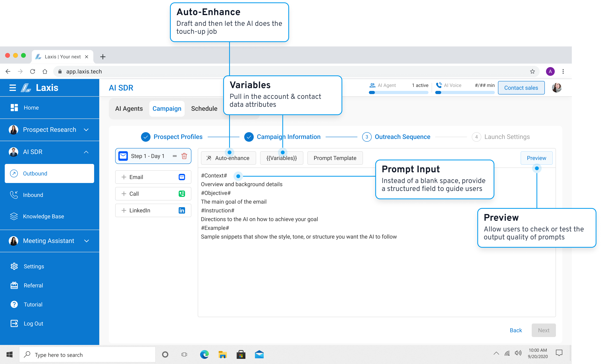Viewport: 602px width, 364px height.
Task: Expand the Meeting Assistant section
Action: [86, 241]
